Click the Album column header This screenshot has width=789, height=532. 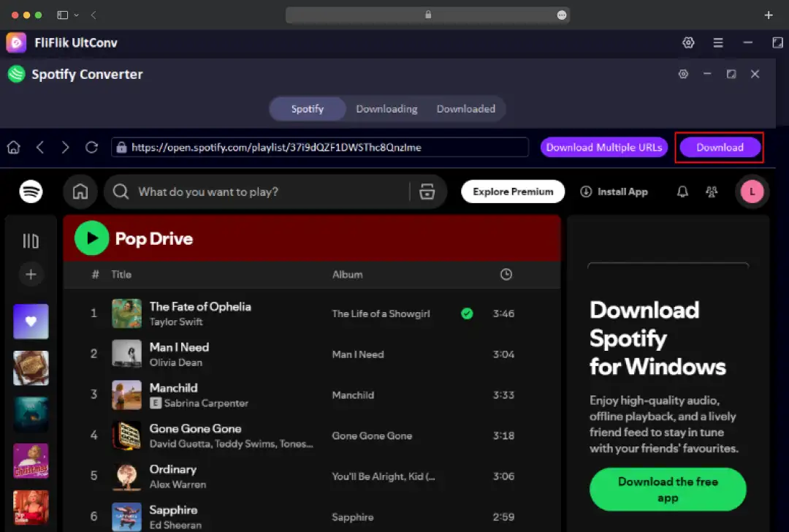click(347, 274)
